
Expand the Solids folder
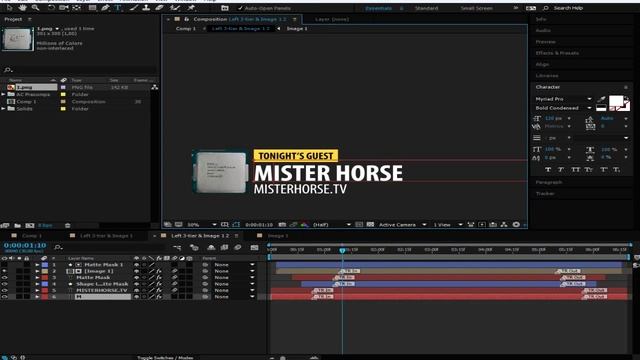point(4,109)
